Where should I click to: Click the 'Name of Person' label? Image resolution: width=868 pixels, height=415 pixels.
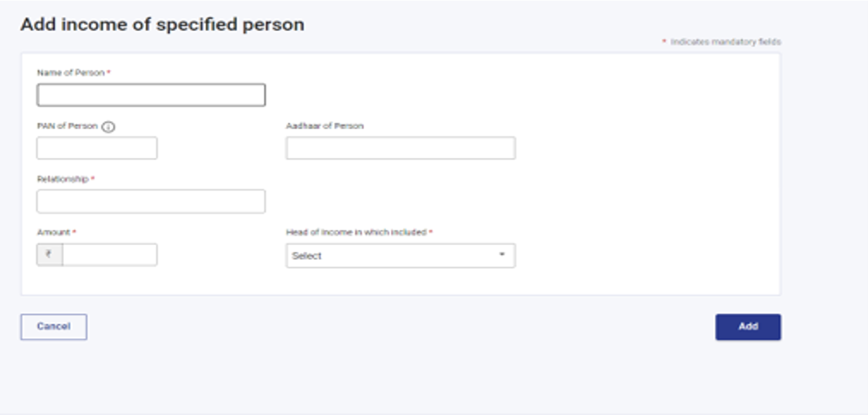coord(71,73)
